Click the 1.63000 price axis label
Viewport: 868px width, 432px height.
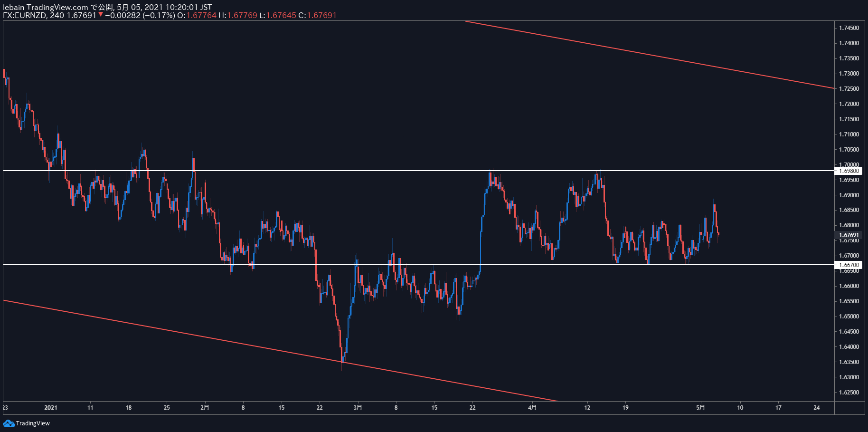[x=849, y=377]
